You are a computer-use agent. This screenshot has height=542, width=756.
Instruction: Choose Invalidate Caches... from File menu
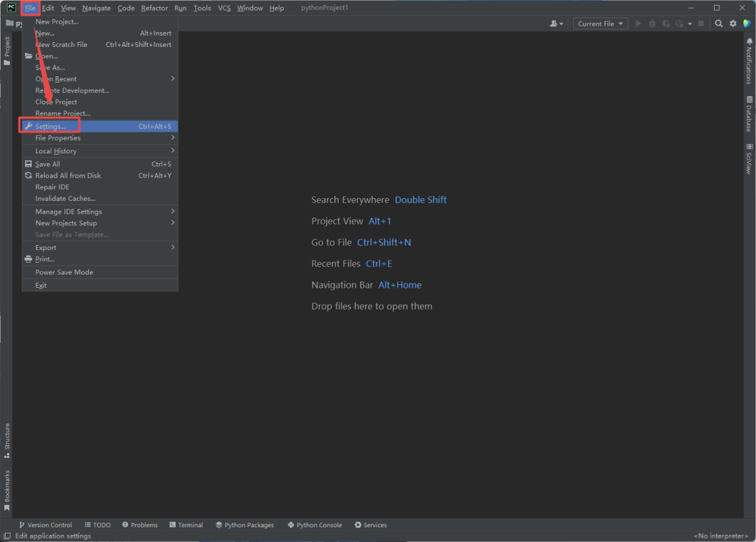coord(65,199)
